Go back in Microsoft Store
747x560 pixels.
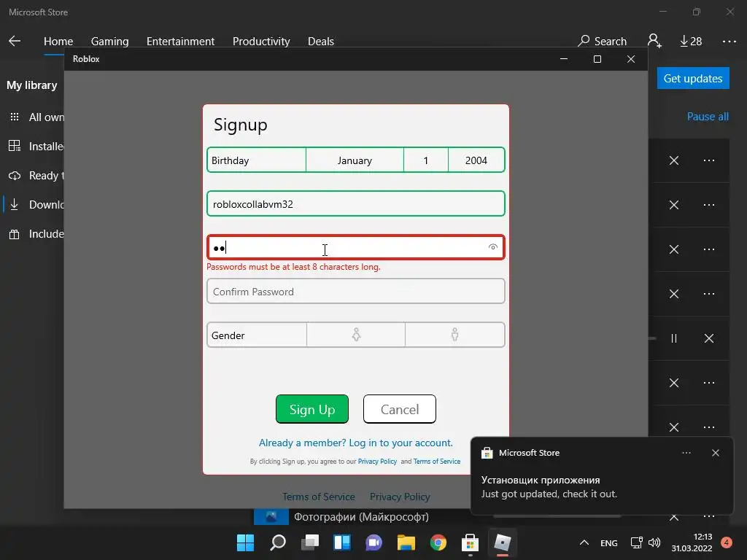[15, 41]
